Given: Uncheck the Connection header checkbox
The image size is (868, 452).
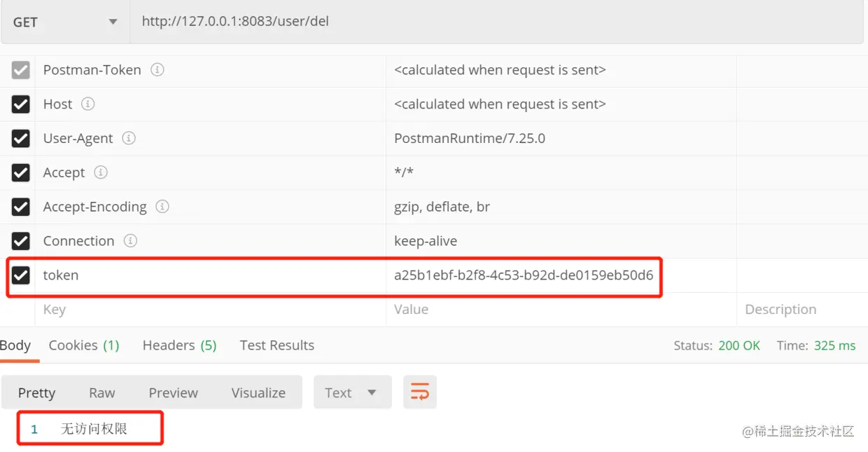Looking at the screenshot, I should [x=21, y=241].
